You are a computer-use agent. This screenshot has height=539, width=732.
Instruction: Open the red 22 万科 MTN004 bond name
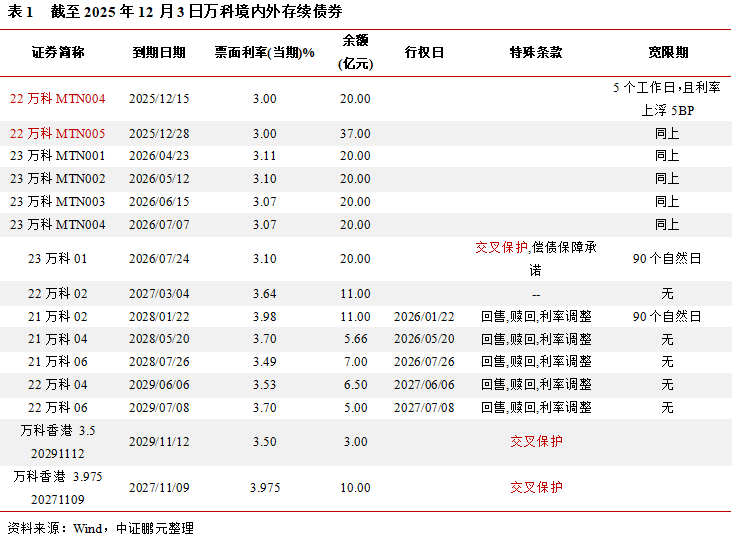click(57, 99)
